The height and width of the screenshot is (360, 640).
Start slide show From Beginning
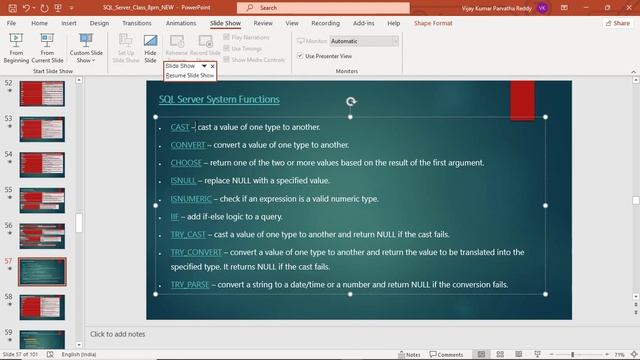click(x=16, y=48)
